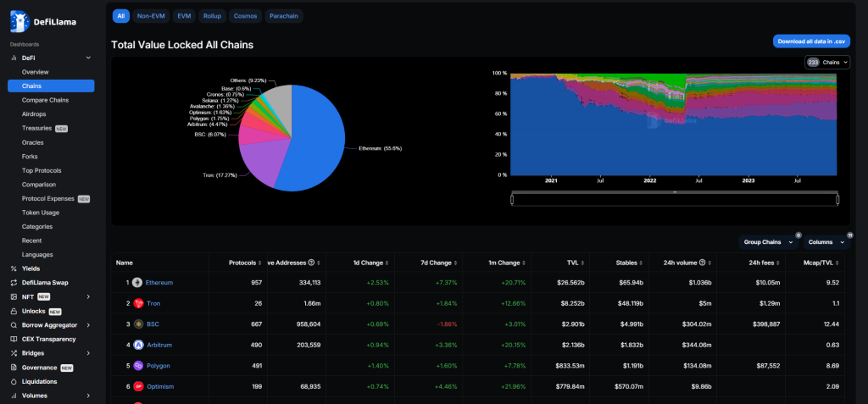Click the Arbitrum chain logo

[x=137, y=345]
